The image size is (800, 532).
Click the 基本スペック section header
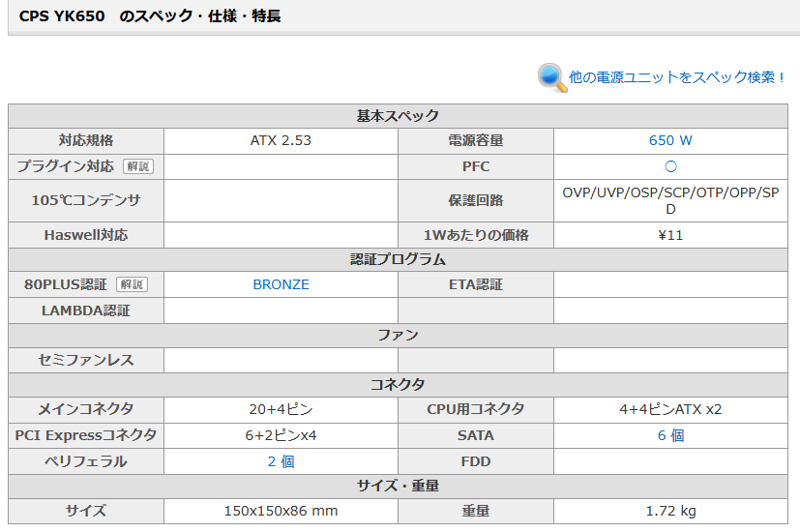[398, 116]
